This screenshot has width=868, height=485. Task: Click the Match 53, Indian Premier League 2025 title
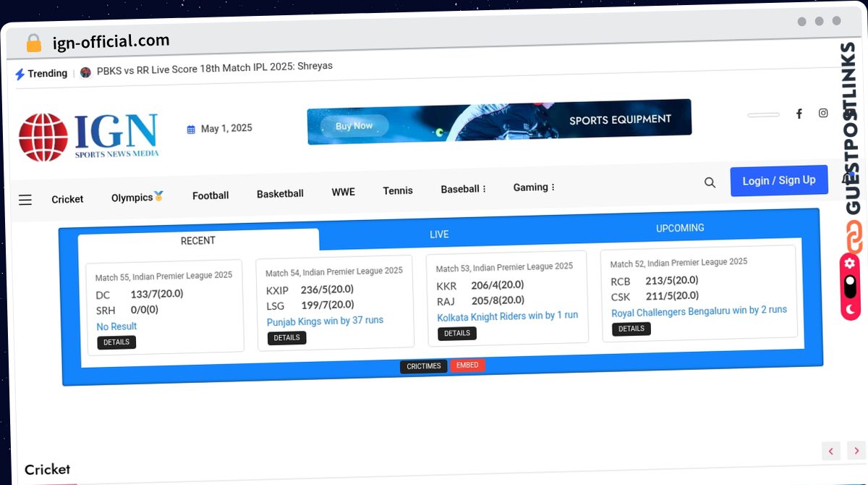click(504, 267)
